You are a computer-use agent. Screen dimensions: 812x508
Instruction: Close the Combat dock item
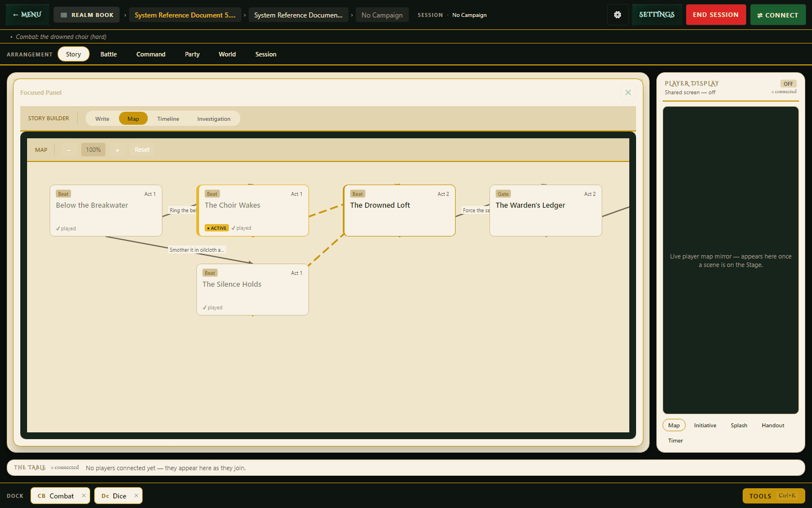tap(83, 496)
